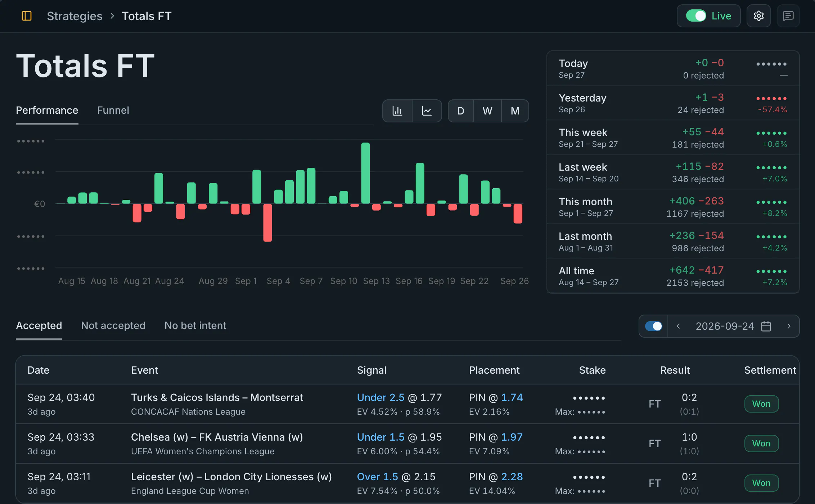Click the +8.2% this month return

click(775, 213)
